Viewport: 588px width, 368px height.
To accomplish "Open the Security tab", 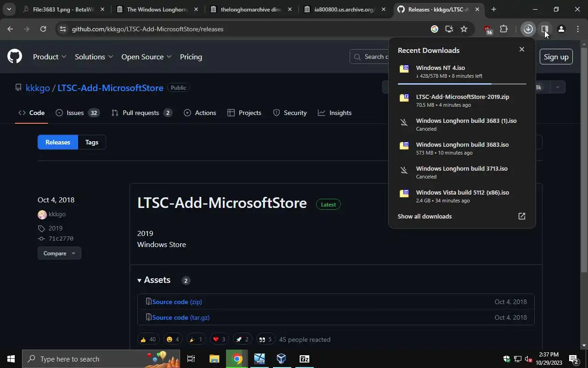I will (290, 113).
